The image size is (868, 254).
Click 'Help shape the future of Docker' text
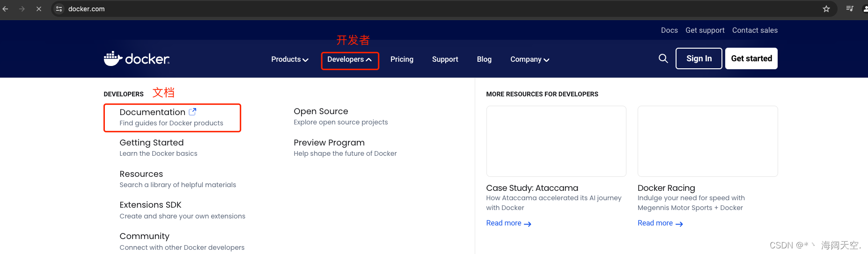345,153
